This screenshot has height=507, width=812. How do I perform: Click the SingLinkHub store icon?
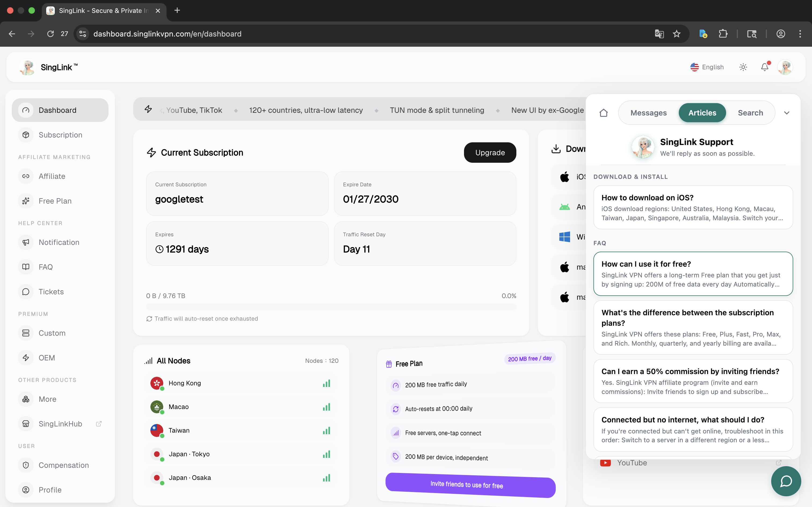(26, 424)
